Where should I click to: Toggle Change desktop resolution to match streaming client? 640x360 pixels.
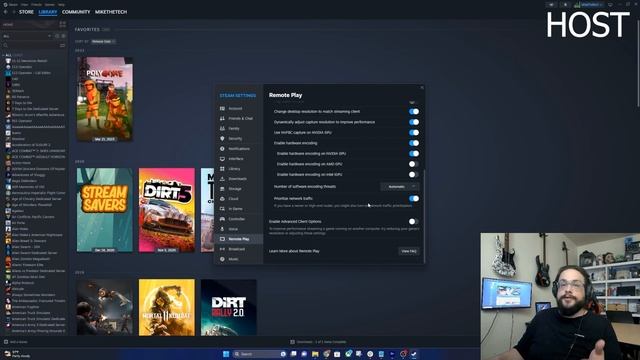pos(414,111)
